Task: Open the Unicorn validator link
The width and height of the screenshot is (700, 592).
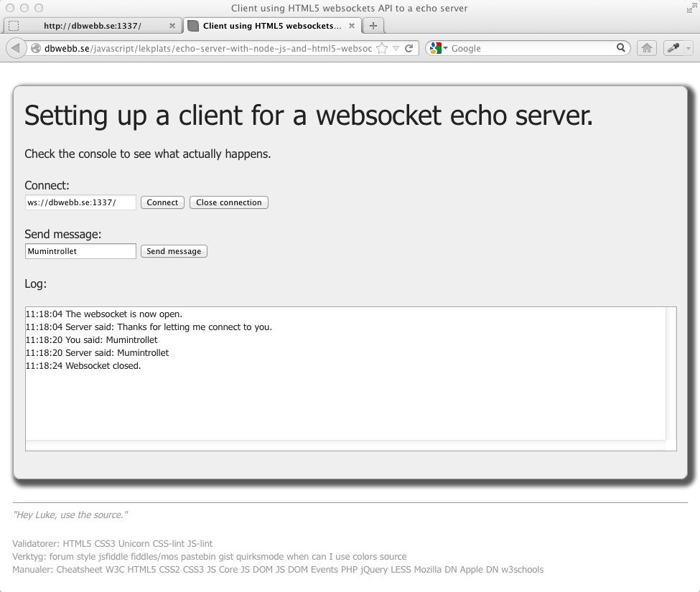Action: click(134, 543)
